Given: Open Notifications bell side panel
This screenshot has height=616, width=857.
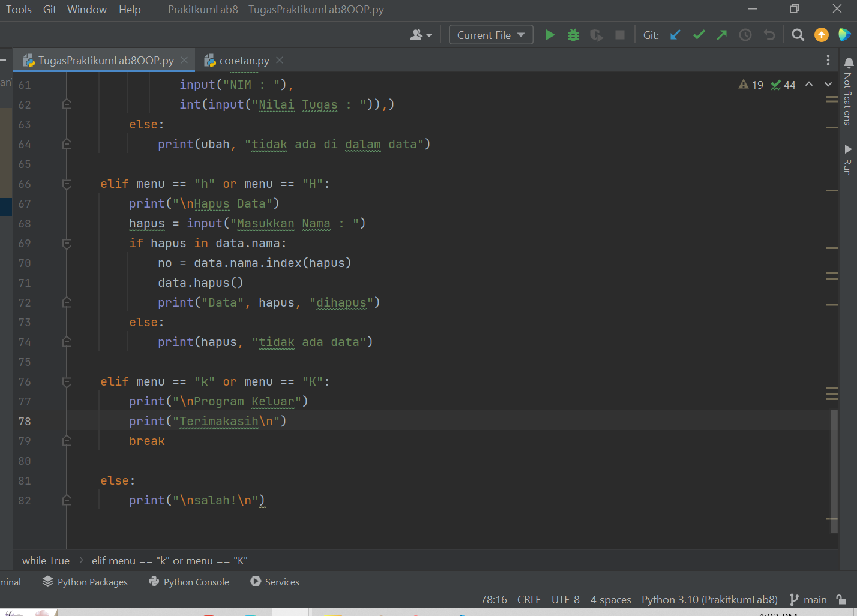Looking at the screenshot, I should click(848, 91).
